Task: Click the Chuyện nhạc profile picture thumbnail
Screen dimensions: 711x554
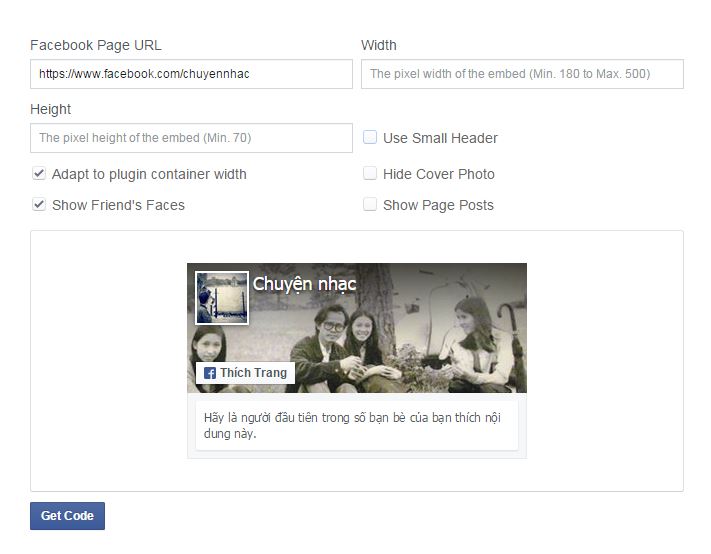Action: tap(222, 298)
